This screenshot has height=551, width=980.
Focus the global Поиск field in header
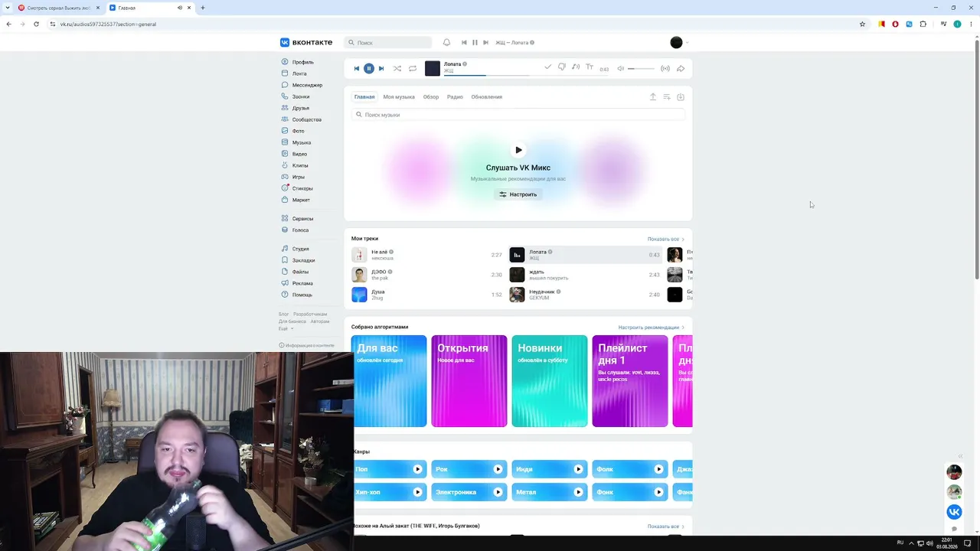point(388,43)
